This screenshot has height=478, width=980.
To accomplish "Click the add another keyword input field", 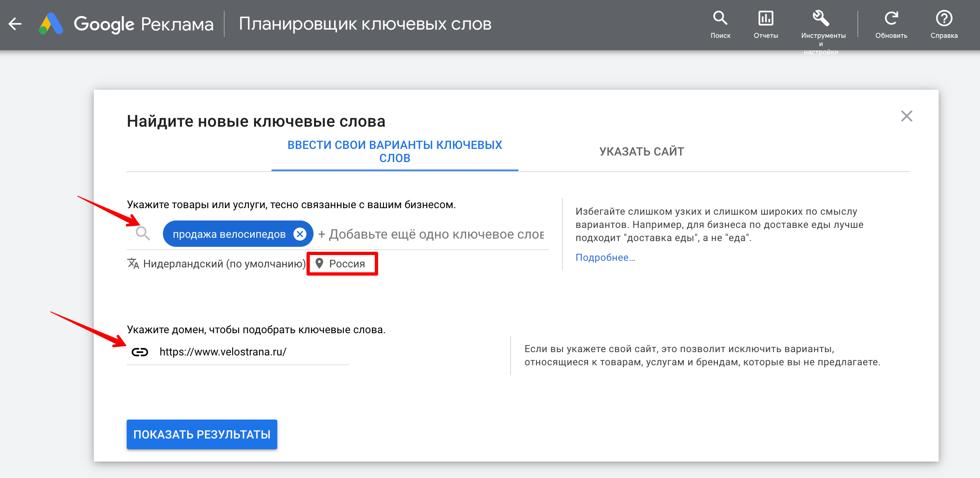I will pos(431,234).
